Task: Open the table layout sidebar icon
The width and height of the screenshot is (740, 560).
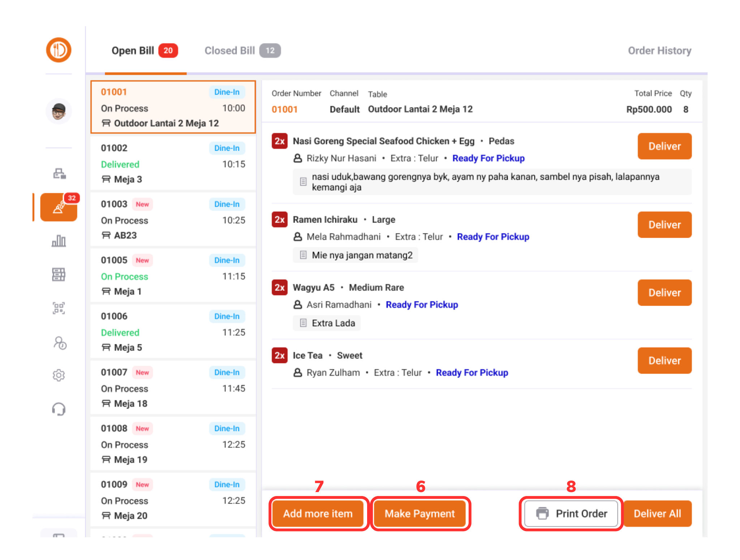Action: pyautogui.click(x=59, y=275)
